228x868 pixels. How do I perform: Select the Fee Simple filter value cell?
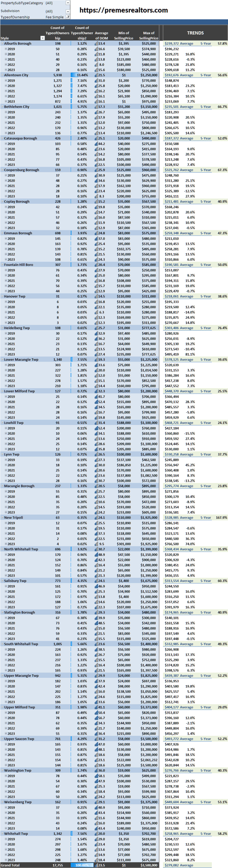(x=55, y=17)
